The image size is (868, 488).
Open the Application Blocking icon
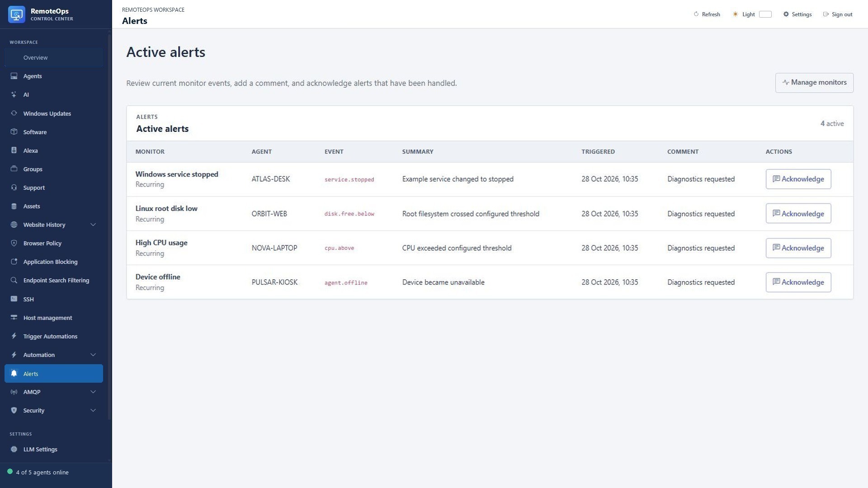(14, 262)
